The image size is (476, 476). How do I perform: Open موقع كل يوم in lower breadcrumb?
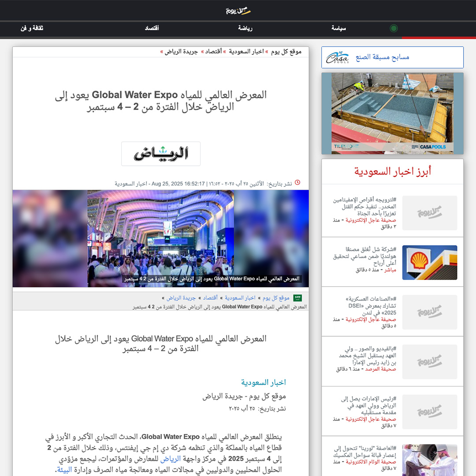pyautogui.click(x=276, y=298)
